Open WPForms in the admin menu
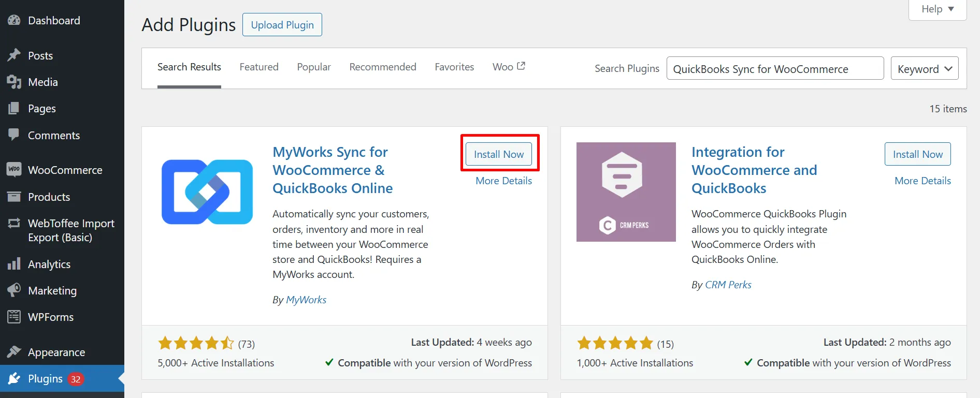This screenshot has width=980, height=398. 51,317
